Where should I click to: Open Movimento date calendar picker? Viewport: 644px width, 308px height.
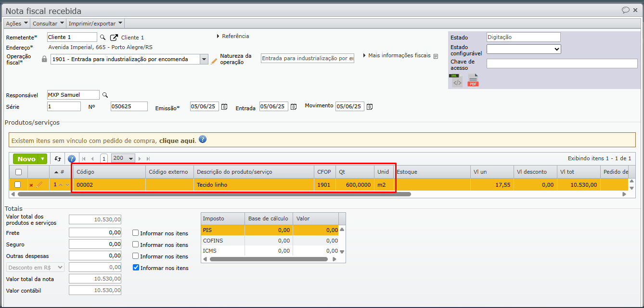point(370,107)
